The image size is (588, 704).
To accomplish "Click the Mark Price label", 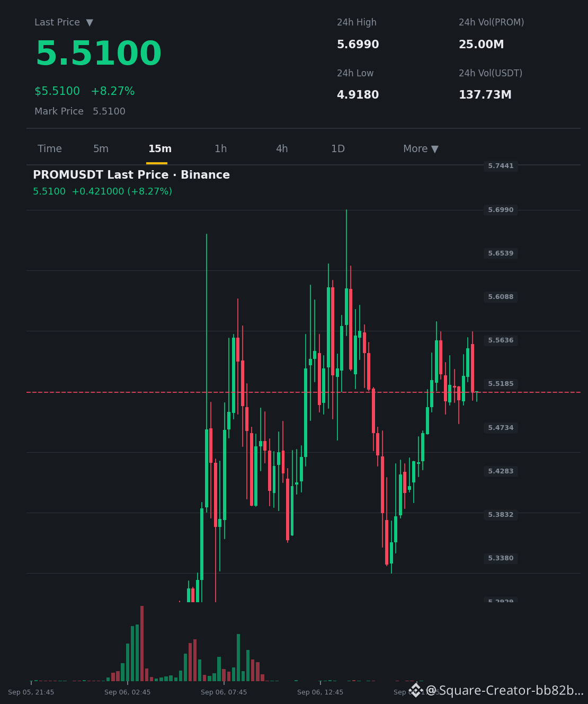I will click(59, 111).
